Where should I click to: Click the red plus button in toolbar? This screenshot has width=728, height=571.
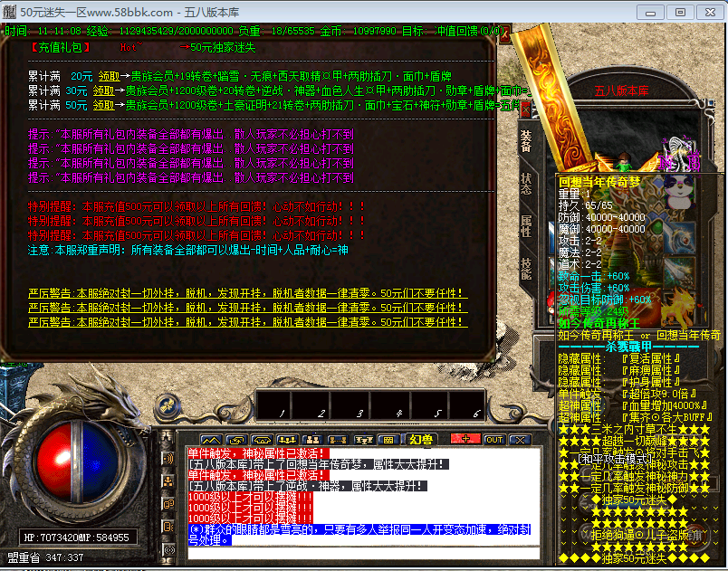[465, 439]
